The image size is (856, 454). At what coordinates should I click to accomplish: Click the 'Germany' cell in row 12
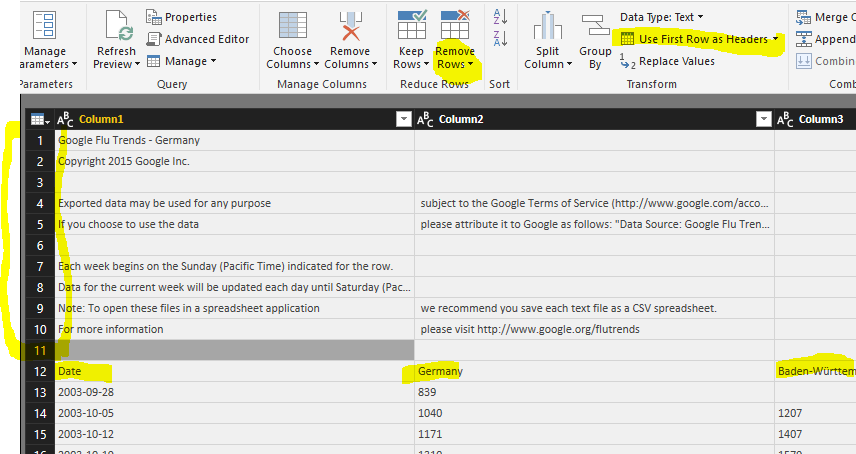[595, 371]
